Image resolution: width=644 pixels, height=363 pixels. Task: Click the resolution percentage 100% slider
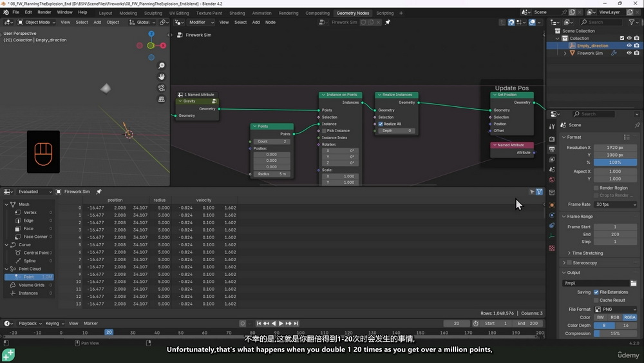click(x=615, y=162)
